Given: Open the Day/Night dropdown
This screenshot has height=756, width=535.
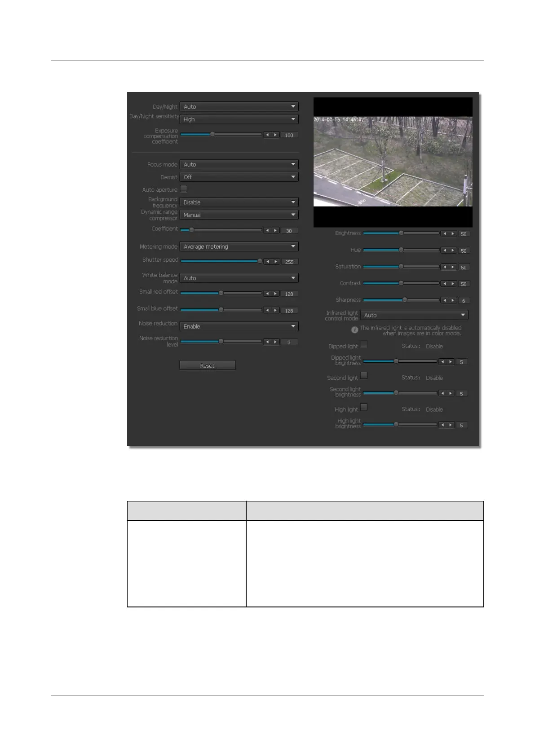Looking at the screenshot, I should tap(239, 106).
